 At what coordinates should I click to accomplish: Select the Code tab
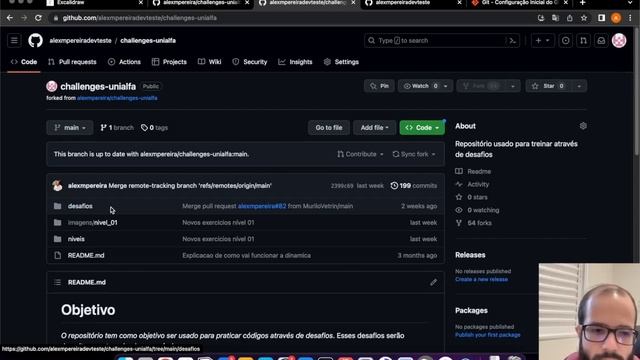pyautogui.click(x=24, y=62)
